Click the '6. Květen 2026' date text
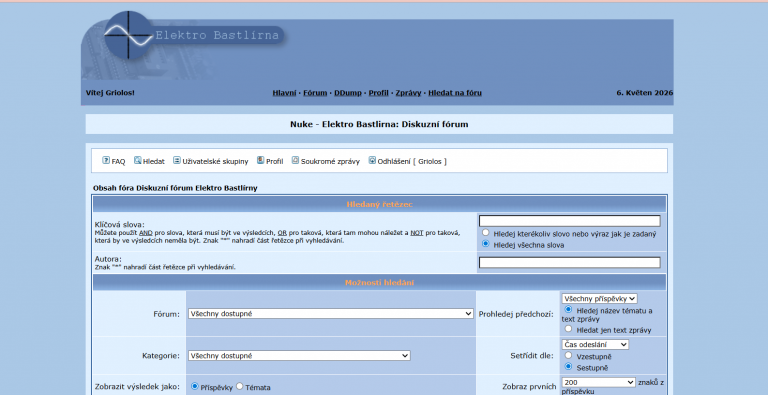This screenshot has height=395, width=768. (645, 93)
